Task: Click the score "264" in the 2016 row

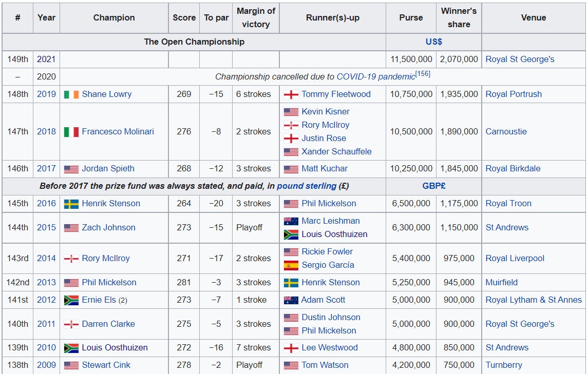Action: click(x=184, y=204)
